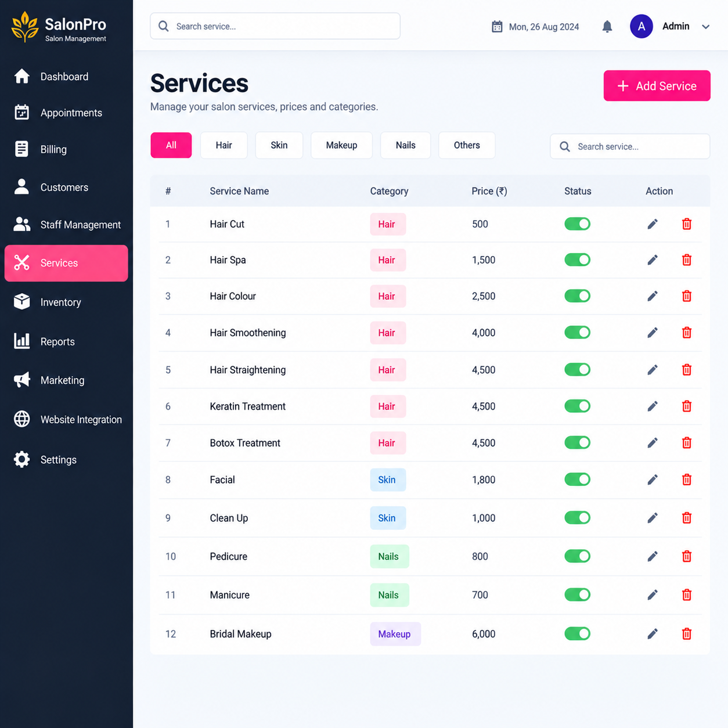Image resolution: width=728 pixels, height=728 pixels.
Task: Click the Add Service button
Action: 657,86
